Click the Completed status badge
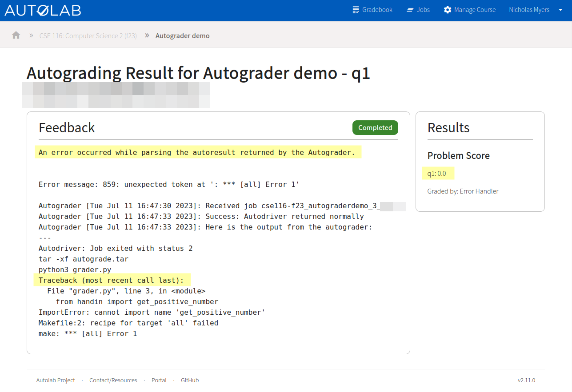Screen dimensions: 572x392 (x=375, y=127)
